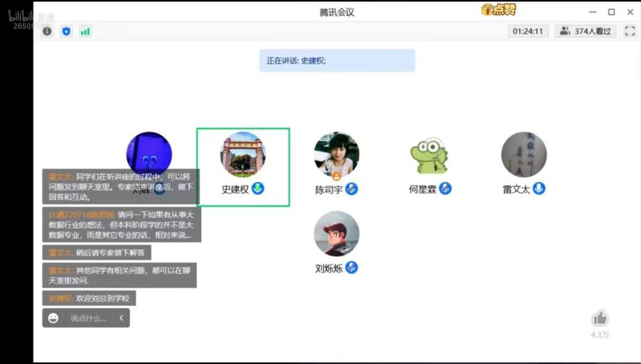Click the 正在讲话 史建权 speaker banner
Screen dimensions: 641x364
click(337, 61)
